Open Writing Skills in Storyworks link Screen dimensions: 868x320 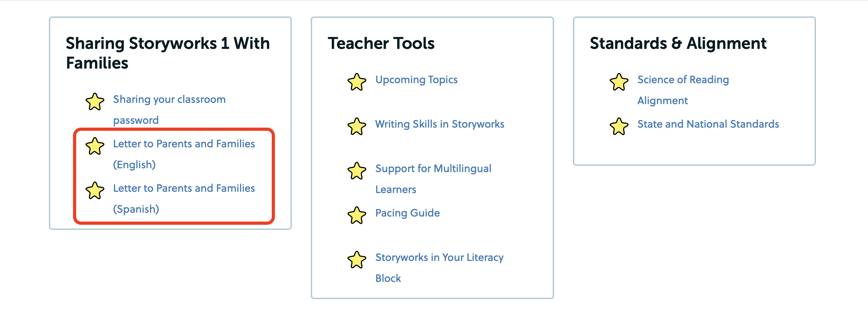pyautogui.click(x=439, y=124)
